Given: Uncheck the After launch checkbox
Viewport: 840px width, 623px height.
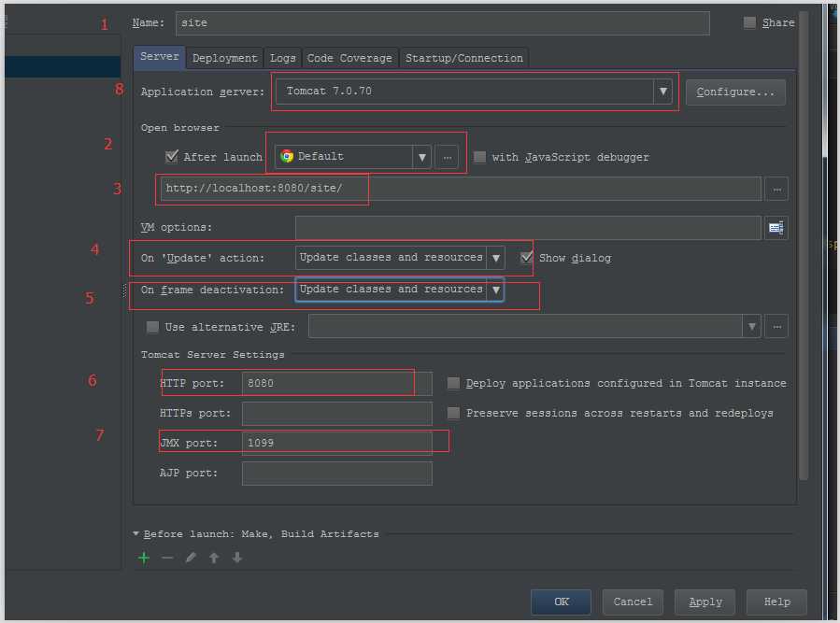Looking at the screenshot, I should (x=171, y=156).
